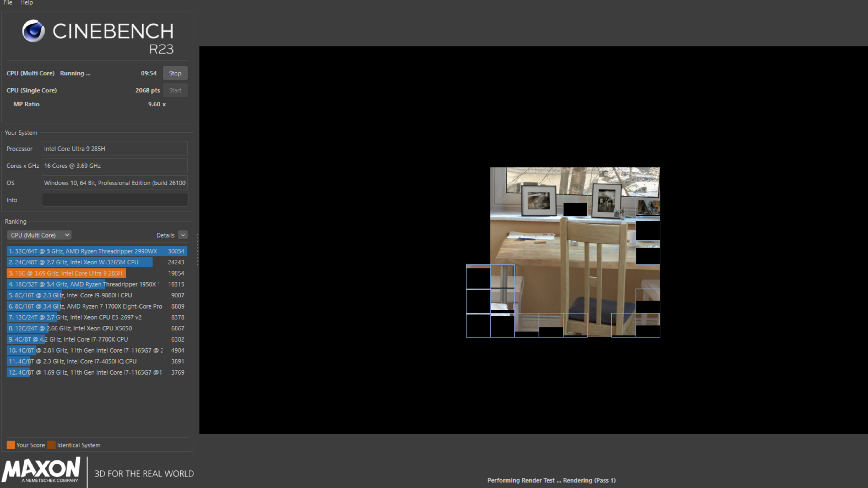Click the Single Core Start button

tap(175, 90)
